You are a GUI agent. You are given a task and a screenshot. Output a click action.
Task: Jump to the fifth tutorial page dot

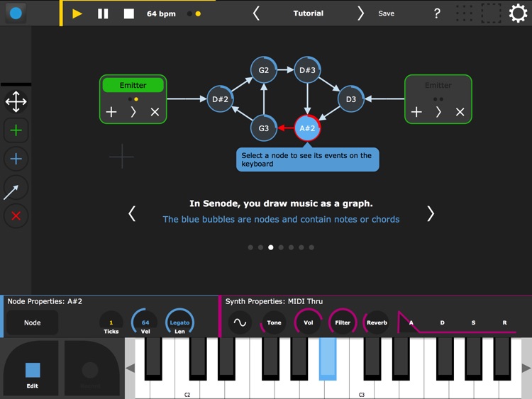291,247
